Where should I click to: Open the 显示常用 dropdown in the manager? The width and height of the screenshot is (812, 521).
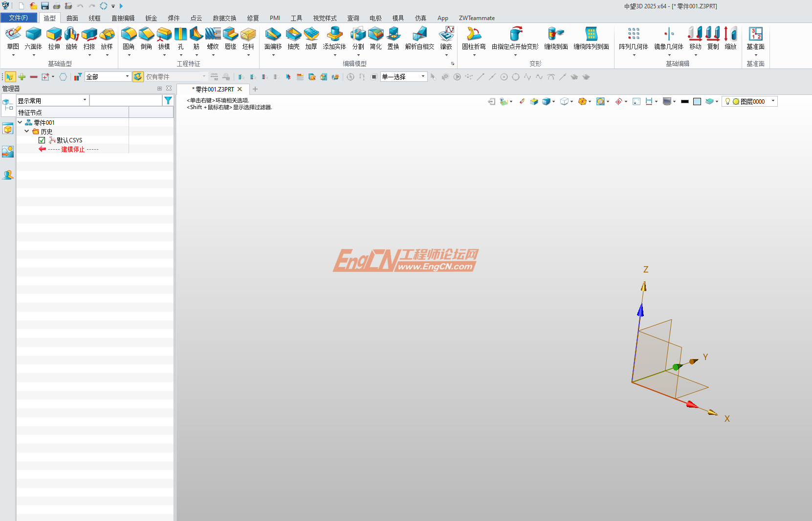pos(85,100)
